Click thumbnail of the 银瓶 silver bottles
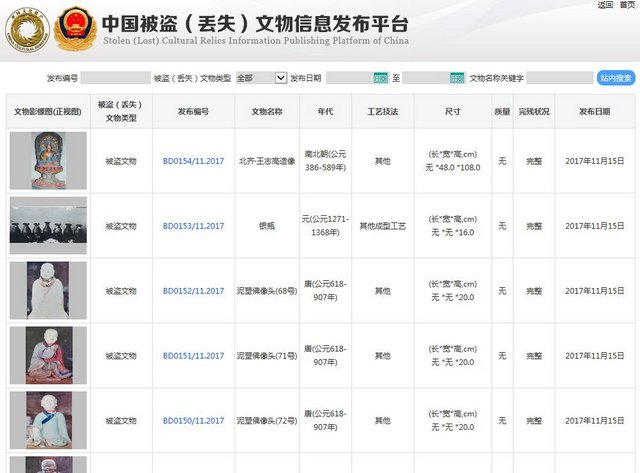The image size is (640, 473). click(48, 225)
